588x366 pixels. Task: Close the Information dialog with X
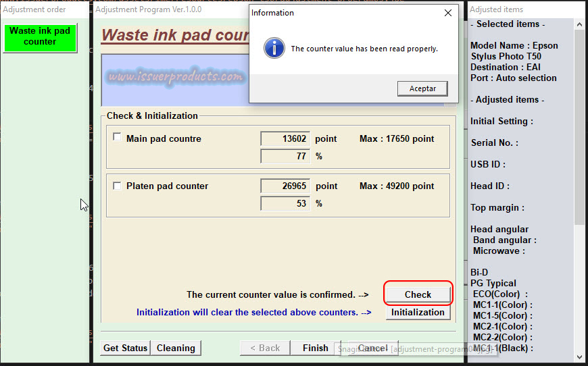(447, 13)
